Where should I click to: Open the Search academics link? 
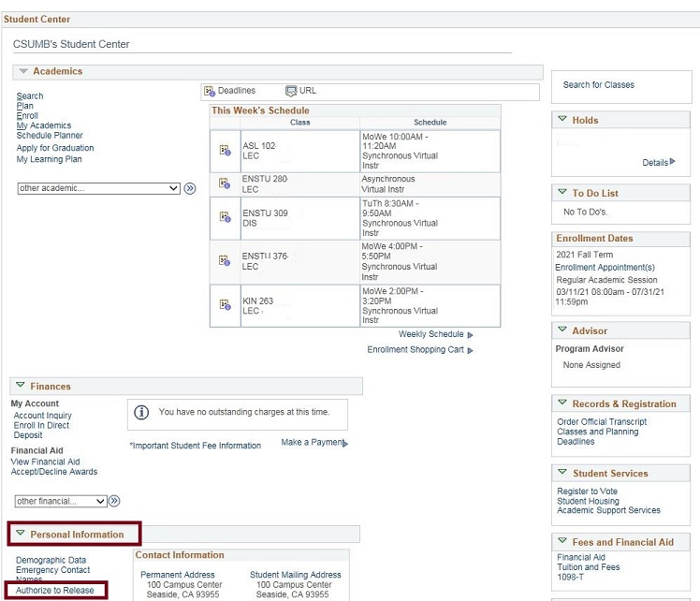click(30, 96)
